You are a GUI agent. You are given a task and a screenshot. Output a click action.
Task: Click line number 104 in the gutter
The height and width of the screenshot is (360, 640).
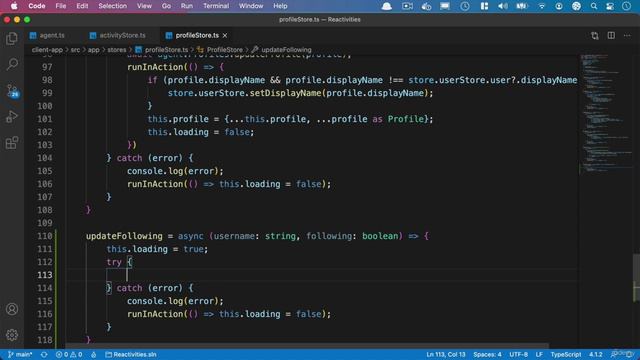(44, 158)
